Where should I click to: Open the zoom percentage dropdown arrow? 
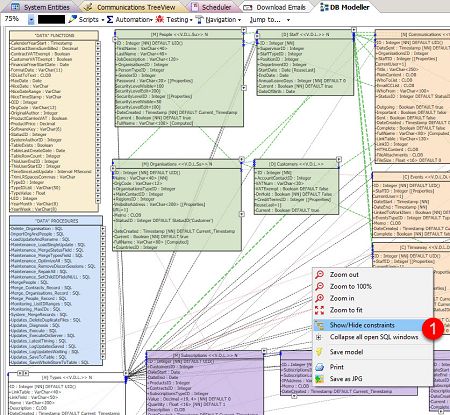[x=31, y=20]
